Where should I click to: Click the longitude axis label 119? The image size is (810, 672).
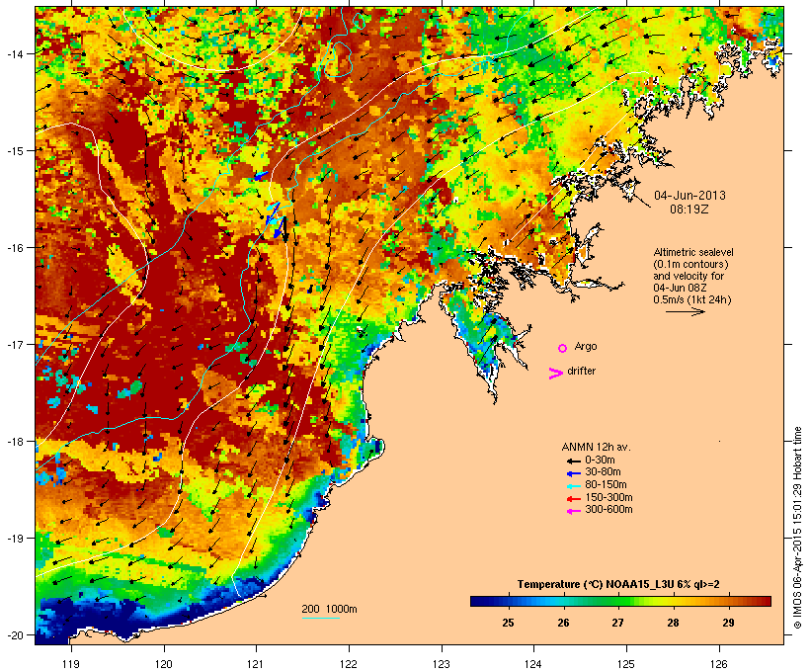(x=71, y=664)
